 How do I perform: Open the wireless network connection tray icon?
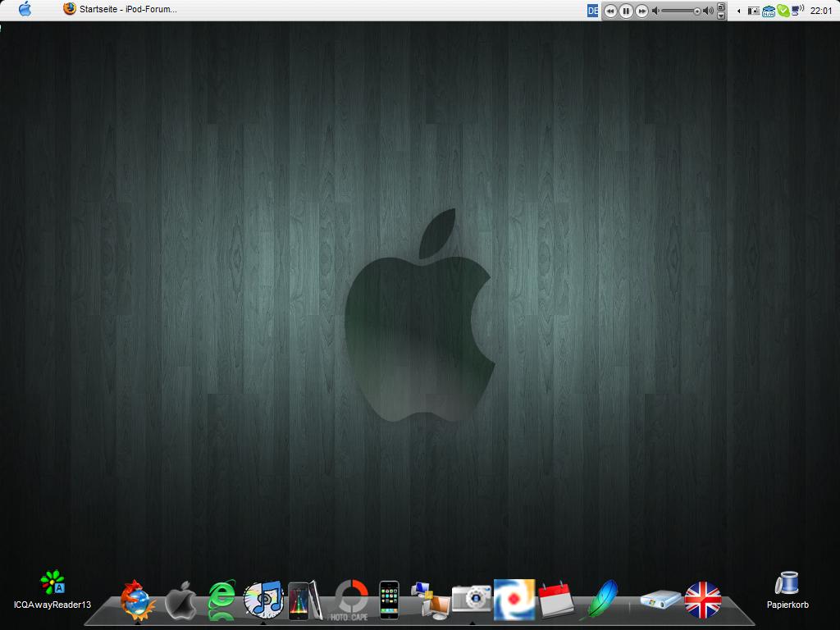coord(797,10)
